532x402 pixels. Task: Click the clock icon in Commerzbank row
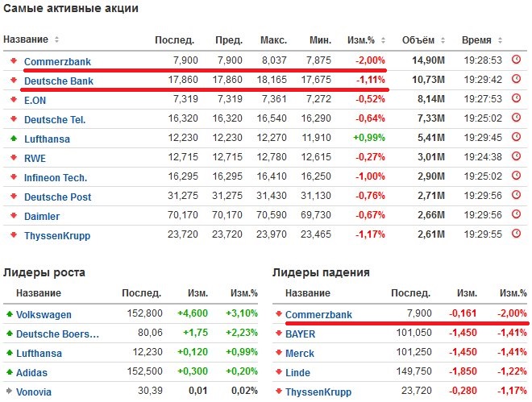point(517,60)
